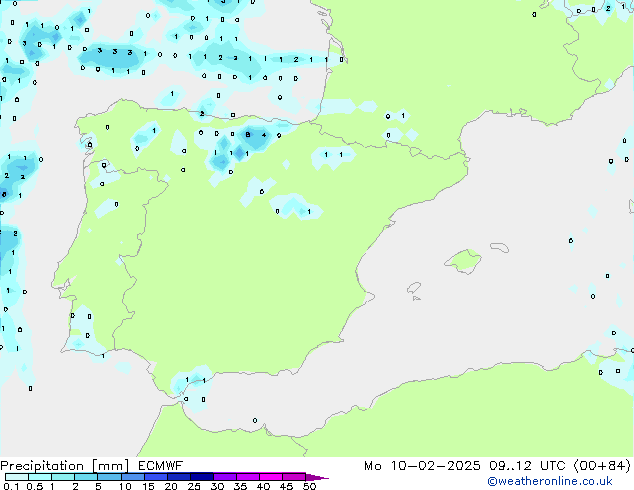Click the legend swatch between 1 and 2

point(63,477)
